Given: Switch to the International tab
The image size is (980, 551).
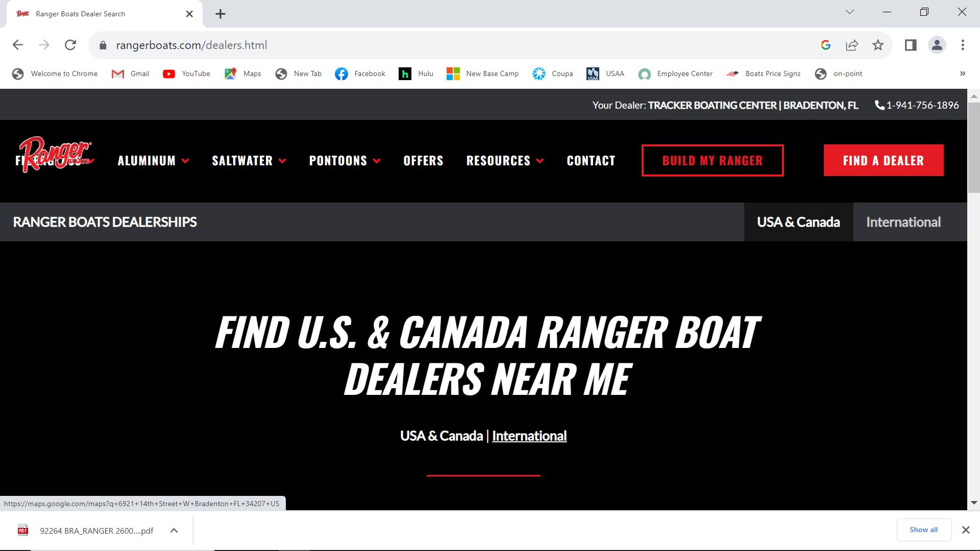Looking at the screenshot, I should 903,222.
